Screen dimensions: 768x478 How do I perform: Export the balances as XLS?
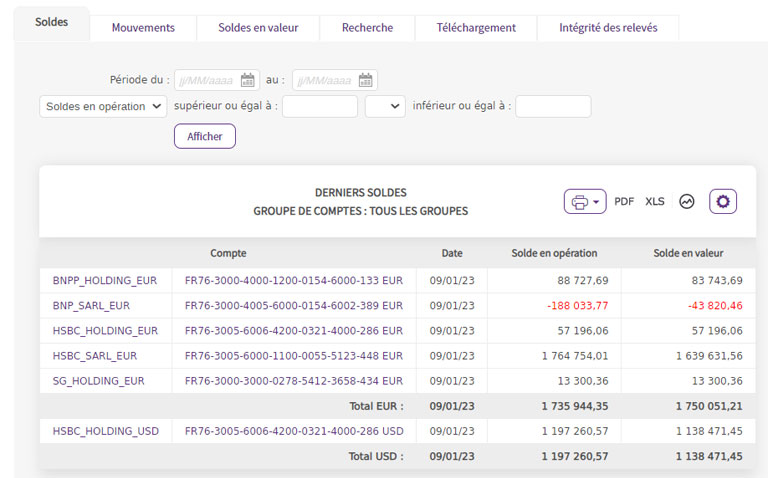coord(655,202)
